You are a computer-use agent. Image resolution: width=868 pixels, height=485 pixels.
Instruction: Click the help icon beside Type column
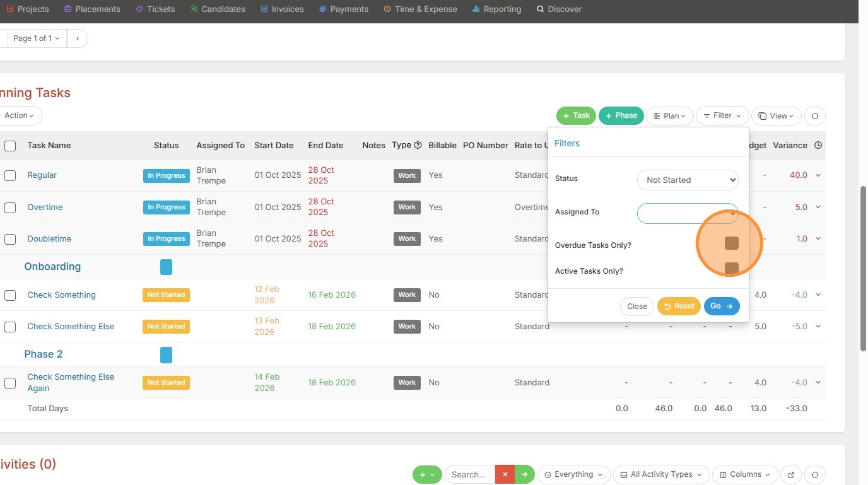[x=418, y=145]
